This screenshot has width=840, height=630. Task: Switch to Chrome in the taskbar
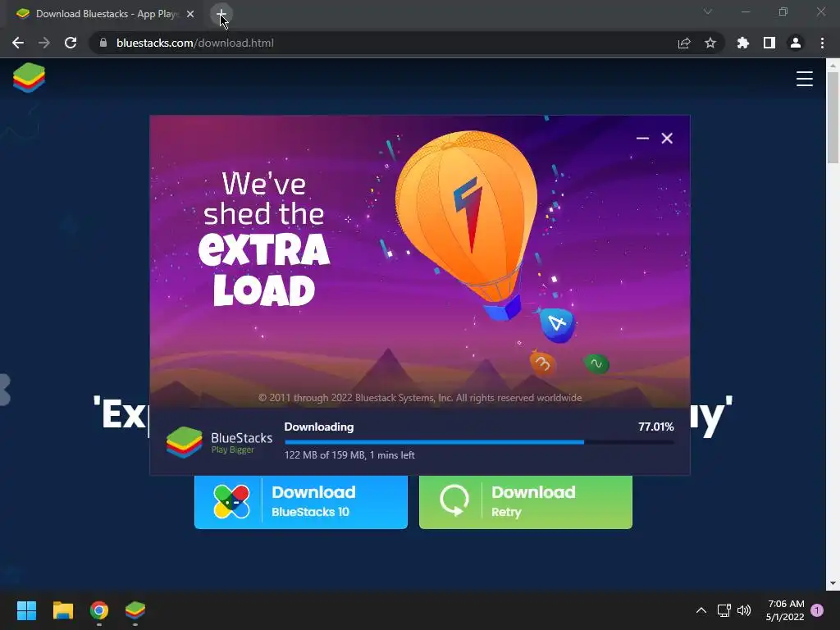(99, 610)
